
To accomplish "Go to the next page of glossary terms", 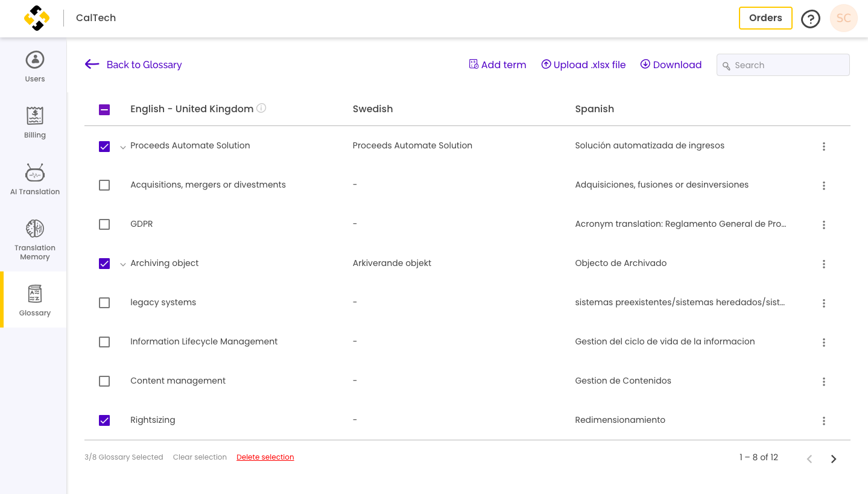I will point(834,459).
